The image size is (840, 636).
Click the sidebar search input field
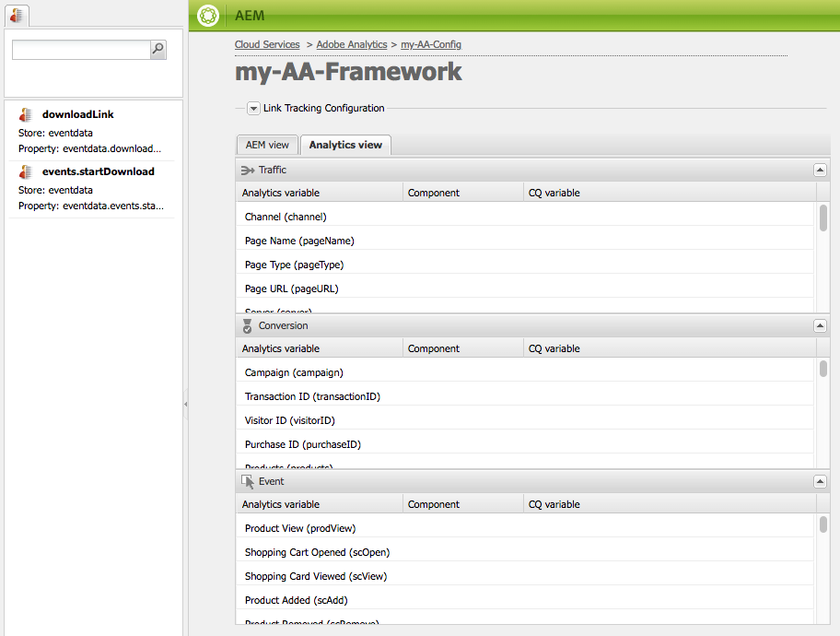click(81, 50)
